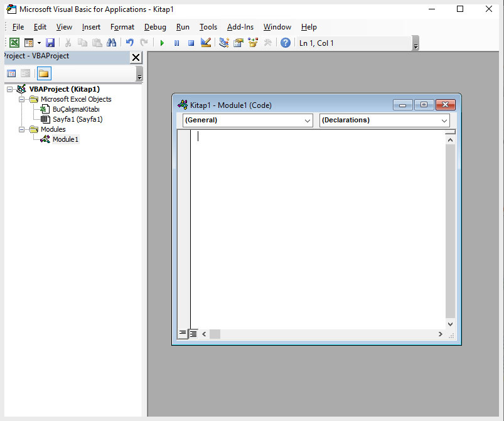
Task: Open Visual Basic Help question mark icon
Action: point(286,43)
